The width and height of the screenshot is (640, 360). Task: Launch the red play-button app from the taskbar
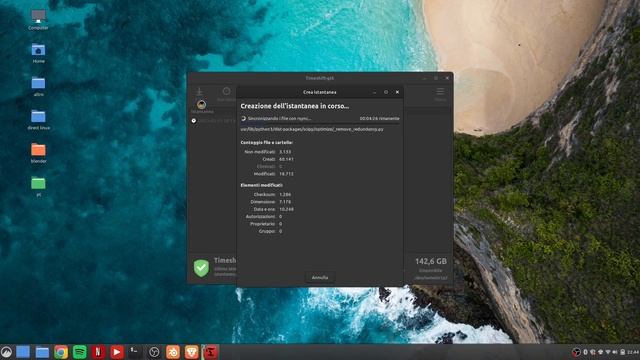117,352
